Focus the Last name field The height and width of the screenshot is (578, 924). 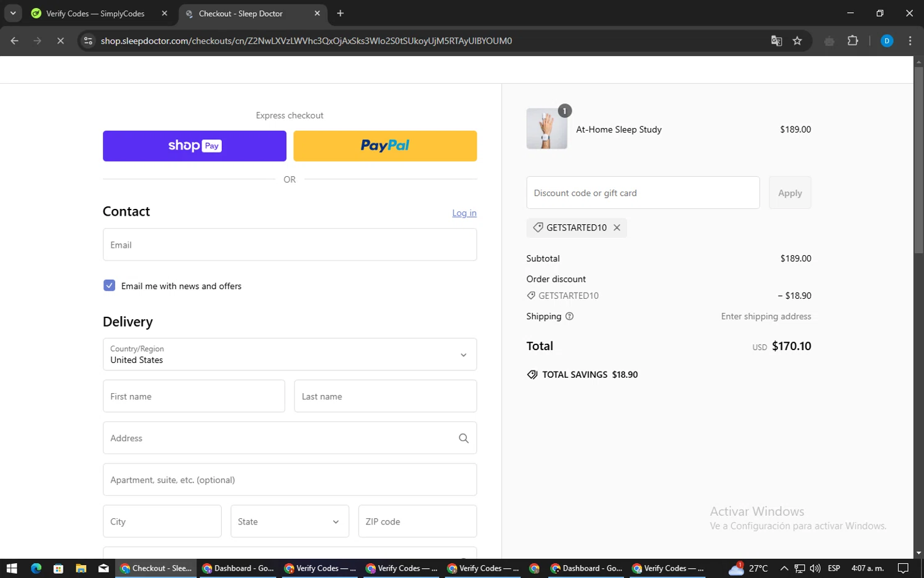click(x=386, y=396)
